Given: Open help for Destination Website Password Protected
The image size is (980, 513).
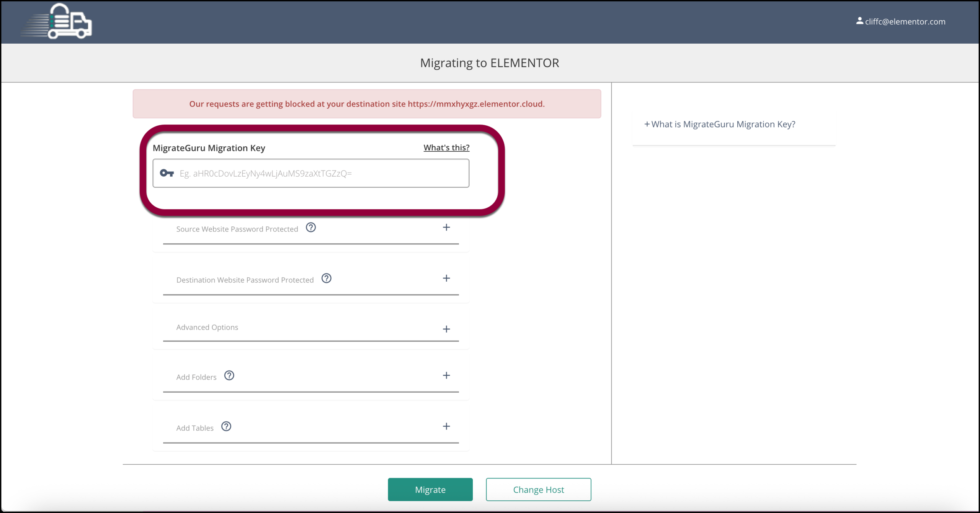Looking at the screenshot, I should point(327,279).
